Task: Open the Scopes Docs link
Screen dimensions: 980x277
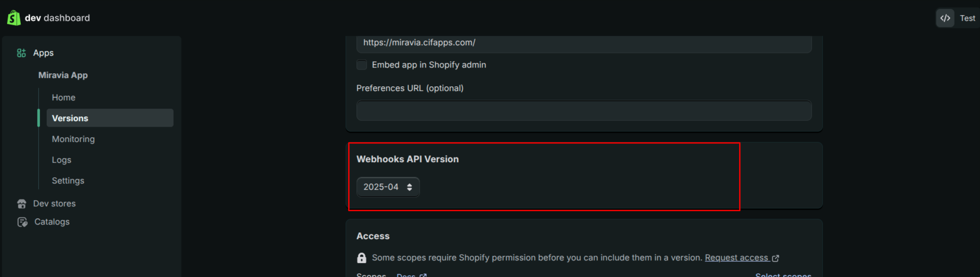Action: pyautogui.click(x=406, y=275)
